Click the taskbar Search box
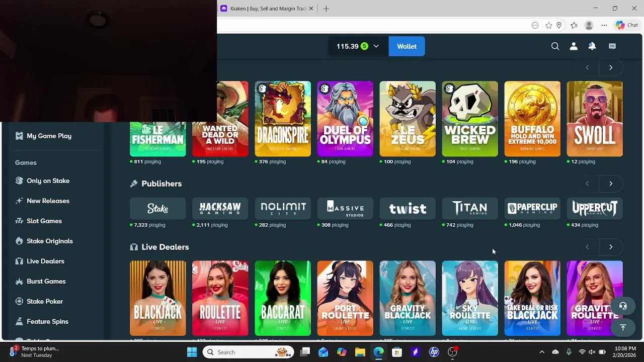644x362 pixels. tap(249, 352)
